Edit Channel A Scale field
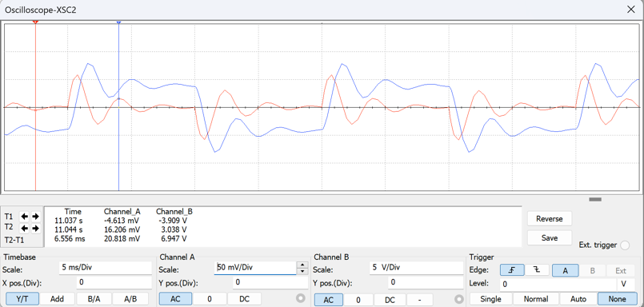 point(255,268)
